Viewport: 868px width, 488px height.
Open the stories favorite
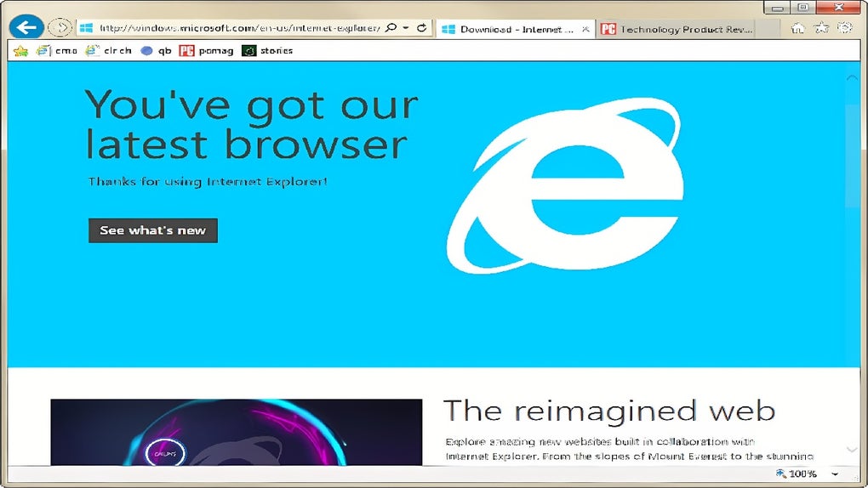pyautogui.click(x=267, y=50)
